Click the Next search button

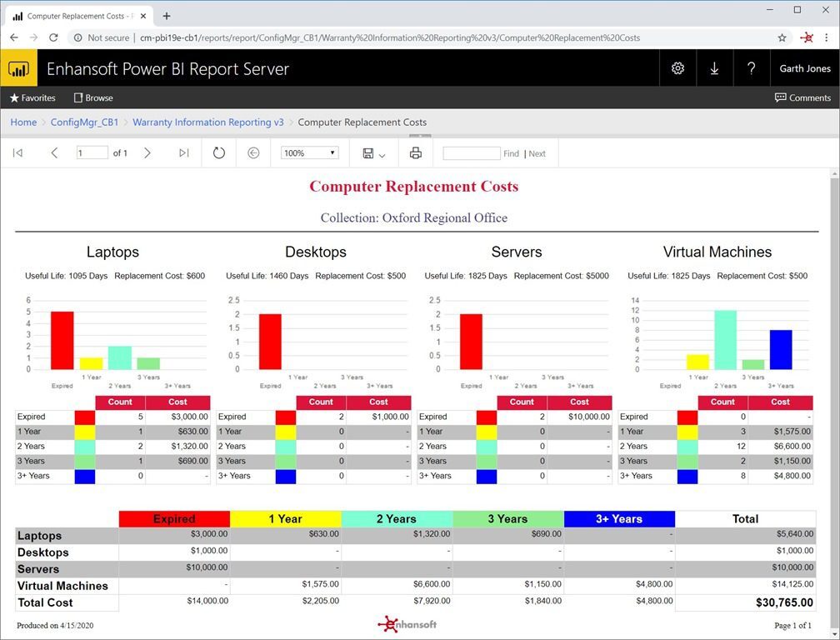pos(537,152)
